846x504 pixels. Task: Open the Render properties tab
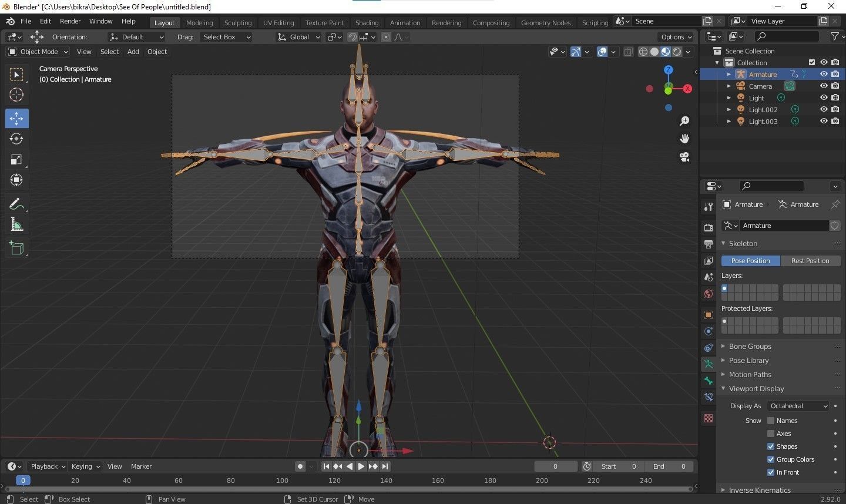709,228
